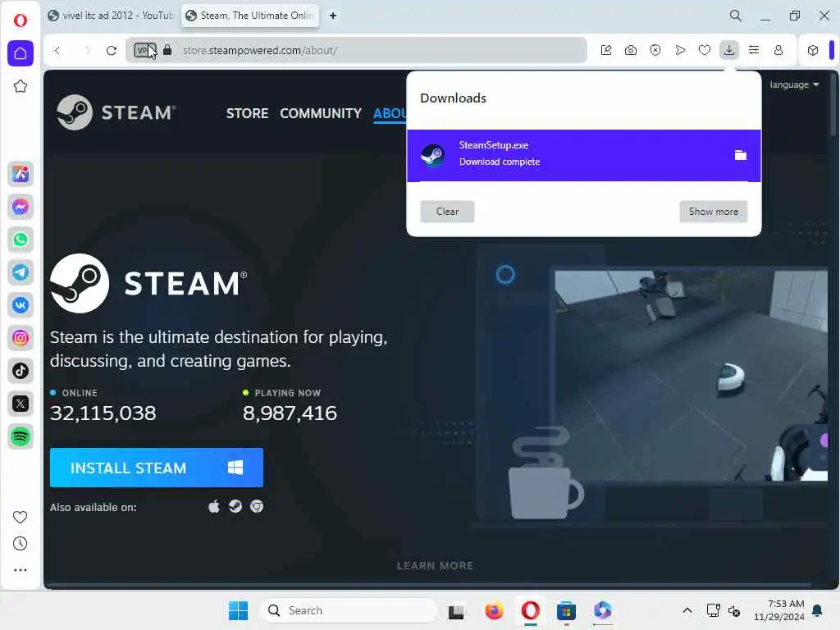
Task: Show SteamSetup.exe in folder
Action: point(741,155)
